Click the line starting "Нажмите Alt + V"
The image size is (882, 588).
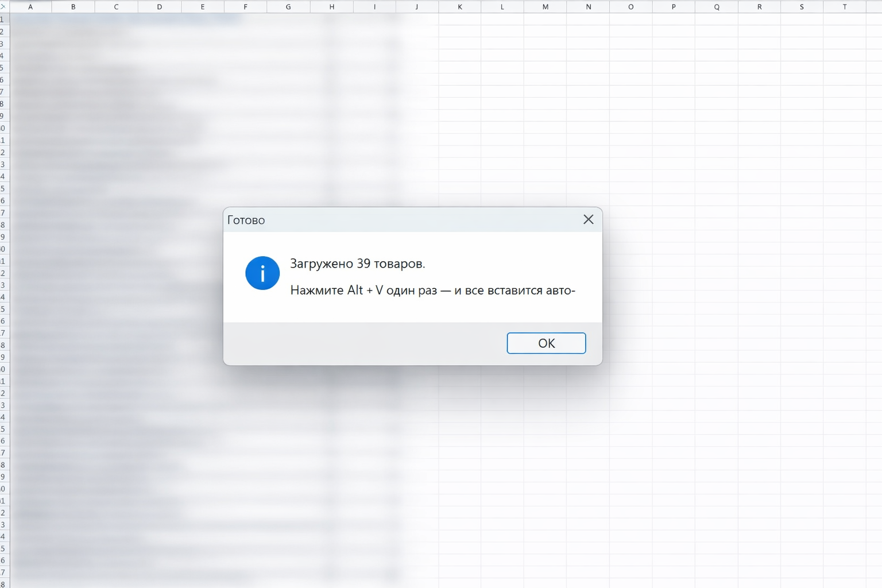click(x=432, y=290)
